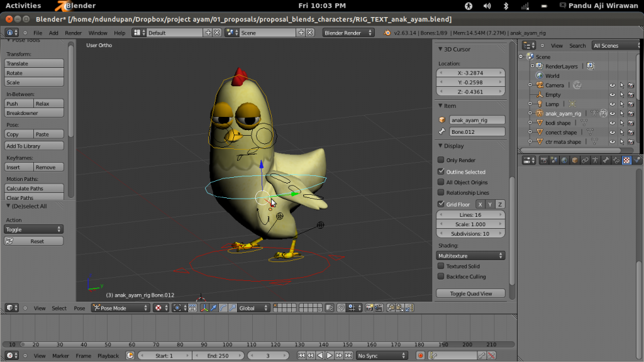Enable the Textured Solid checkbox

coord(441,266)
